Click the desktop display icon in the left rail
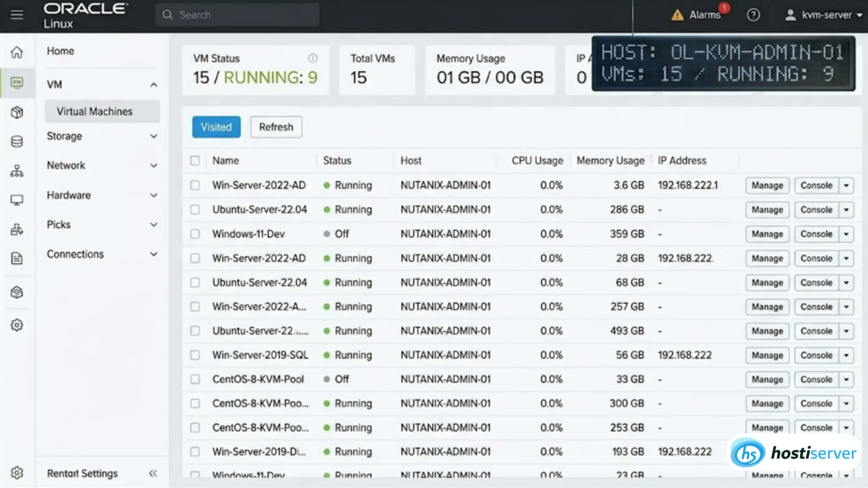The width and height of the screenshot is (868, 488). [17, 200]
